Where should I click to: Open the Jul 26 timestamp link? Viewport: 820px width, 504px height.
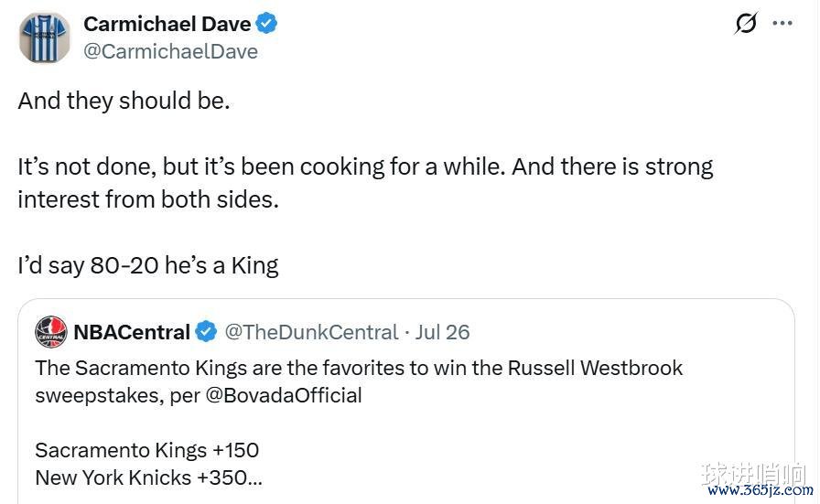pyautogui.click(x=443, y=332)
